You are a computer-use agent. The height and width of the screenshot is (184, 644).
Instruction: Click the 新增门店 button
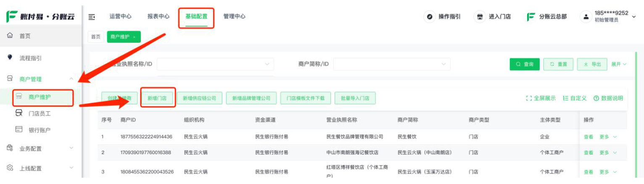pos(157,98)
